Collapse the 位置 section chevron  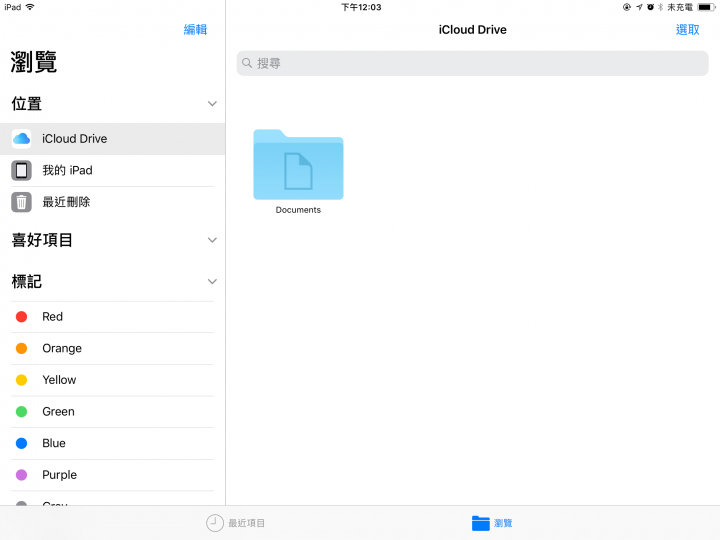[x=212, y=104]
